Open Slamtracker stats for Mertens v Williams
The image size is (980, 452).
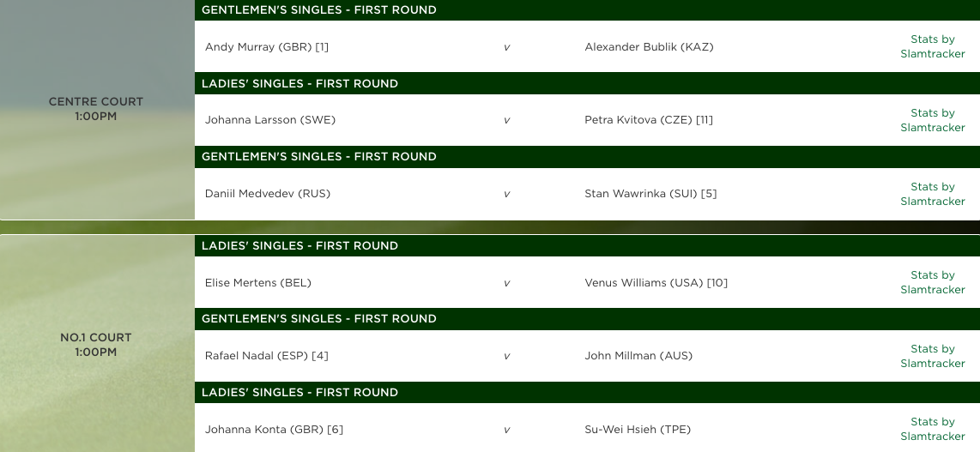[932, 282]
